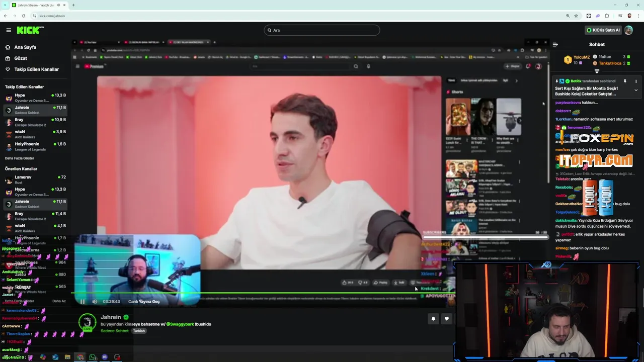
Task: Select the Jahrein Stream browser tab
Action: pos(39,5)
